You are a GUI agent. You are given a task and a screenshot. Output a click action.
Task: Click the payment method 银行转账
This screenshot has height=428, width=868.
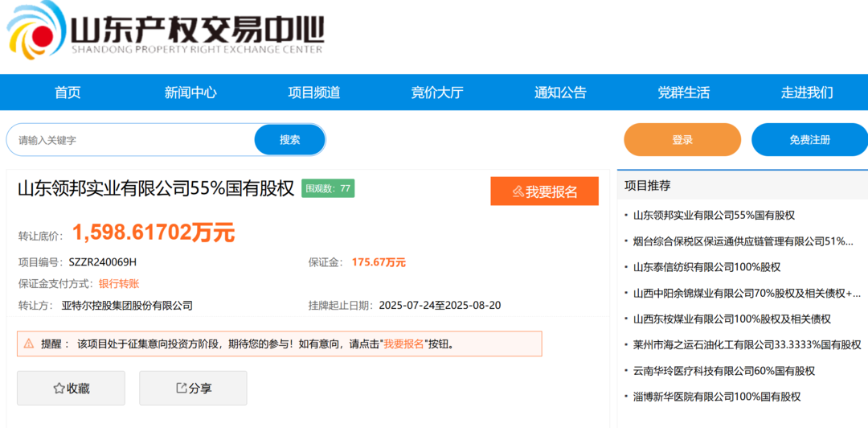(118, 284)
